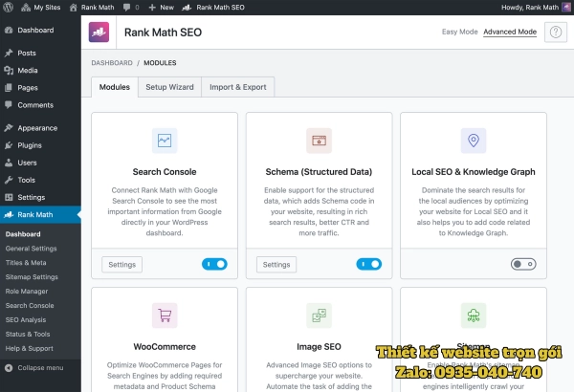
Task: Click Schema (Structured Data) card title
Action: 319,172
